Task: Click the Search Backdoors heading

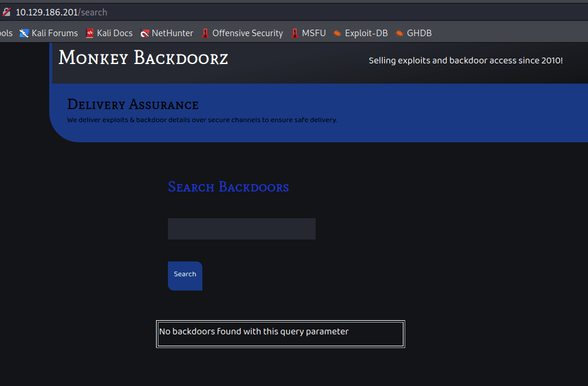Action: click(x=228, y=187)
